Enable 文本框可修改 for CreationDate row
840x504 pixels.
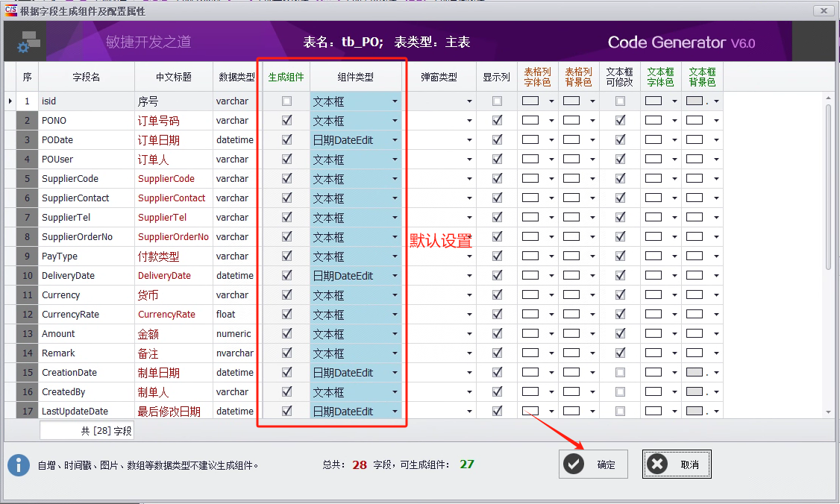[x=621, y=372]
